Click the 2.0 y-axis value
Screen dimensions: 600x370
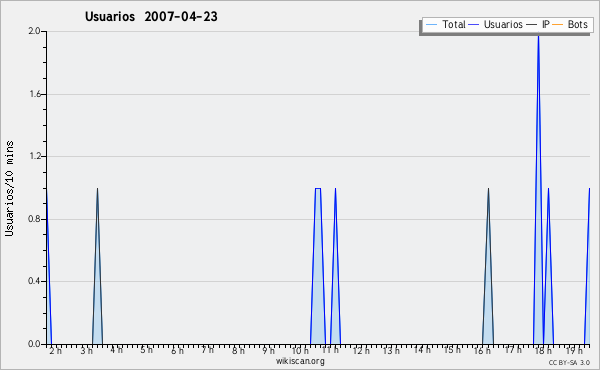(x=34, y=31)
